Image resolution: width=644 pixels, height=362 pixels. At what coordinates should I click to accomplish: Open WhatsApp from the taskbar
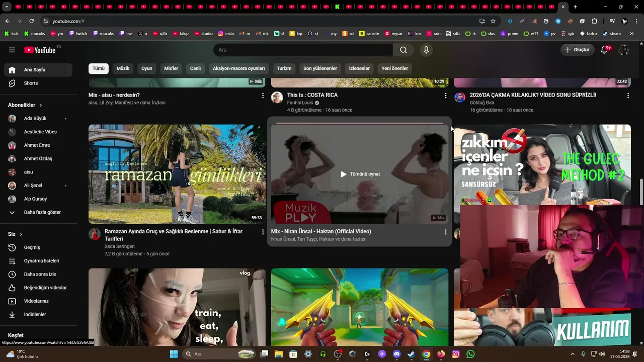pos(470,354)
